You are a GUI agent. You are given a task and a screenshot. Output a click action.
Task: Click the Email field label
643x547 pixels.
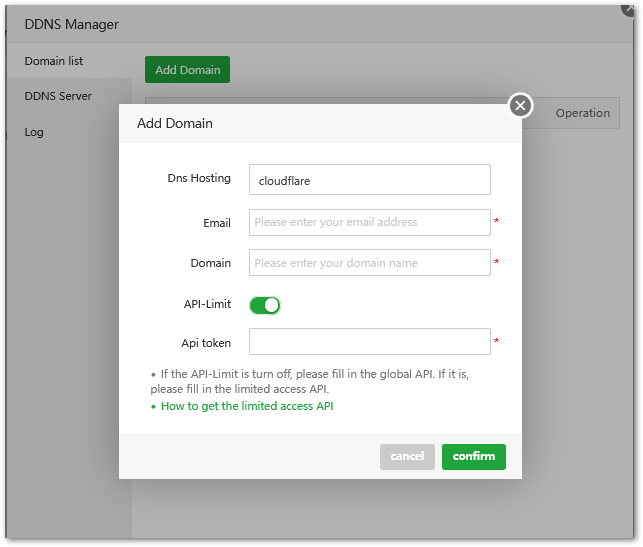pos(217,223)
